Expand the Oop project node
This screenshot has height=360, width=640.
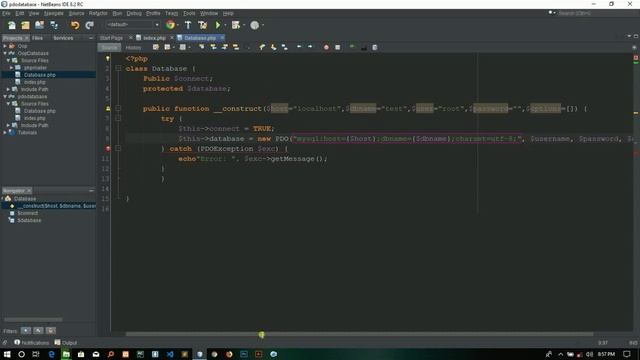5,46
